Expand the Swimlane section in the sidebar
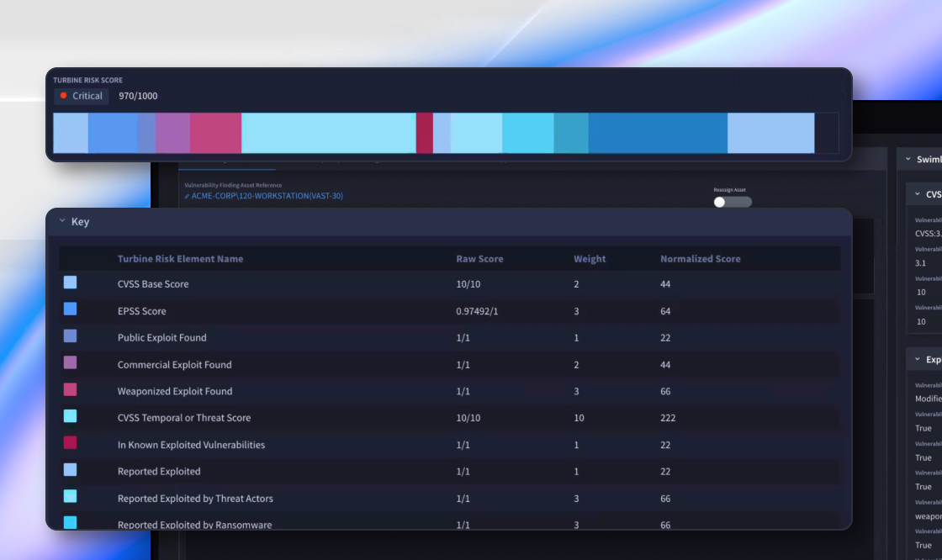The image size is (942, 560). point(908,158)
